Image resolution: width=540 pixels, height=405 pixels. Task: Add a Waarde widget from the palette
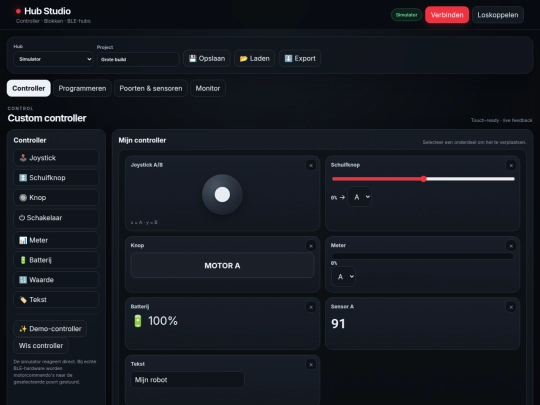click(x=56, y=280)
